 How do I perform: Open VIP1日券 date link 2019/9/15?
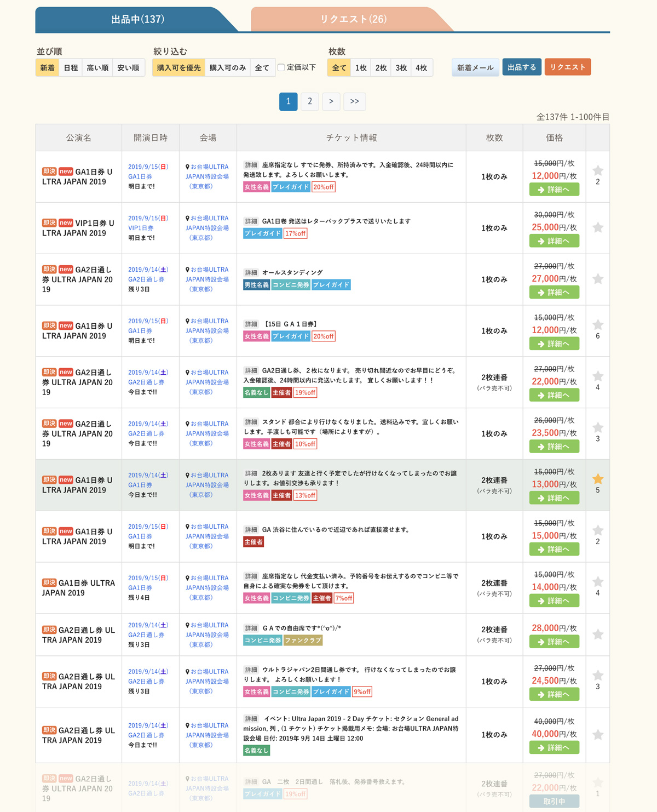(x=148, y=218)
